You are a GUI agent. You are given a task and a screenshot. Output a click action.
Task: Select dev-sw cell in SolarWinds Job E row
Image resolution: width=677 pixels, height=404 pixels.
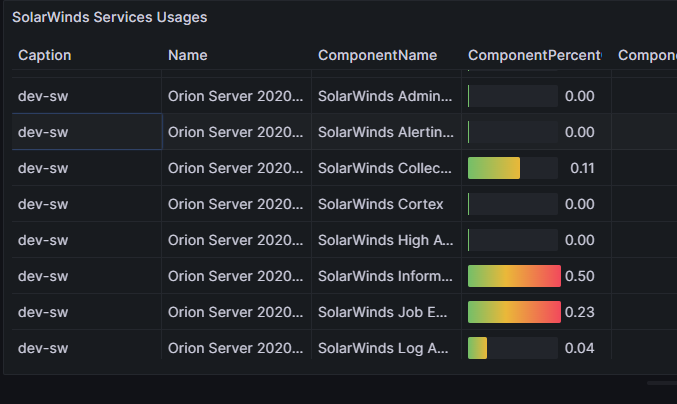87,312
